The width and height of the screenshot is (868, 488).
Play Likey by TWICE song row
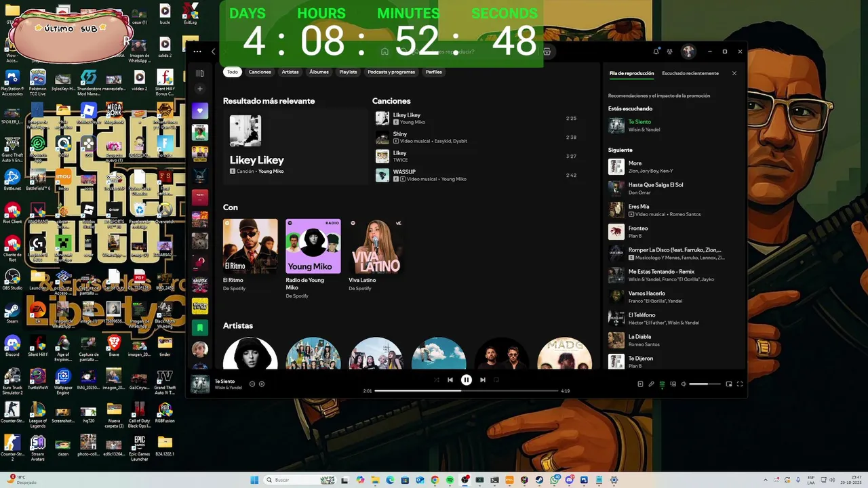tap(476, 157)
